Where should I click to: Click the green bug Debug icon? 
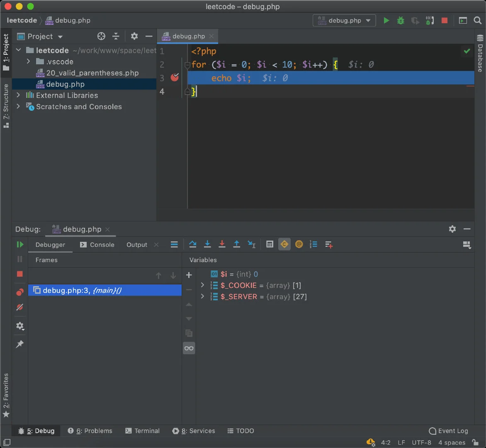click(x=400, y=20)
